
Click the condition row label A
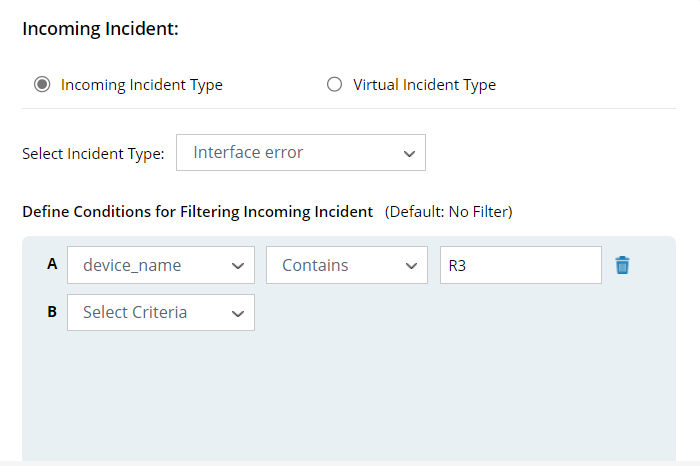click(52, 264)
